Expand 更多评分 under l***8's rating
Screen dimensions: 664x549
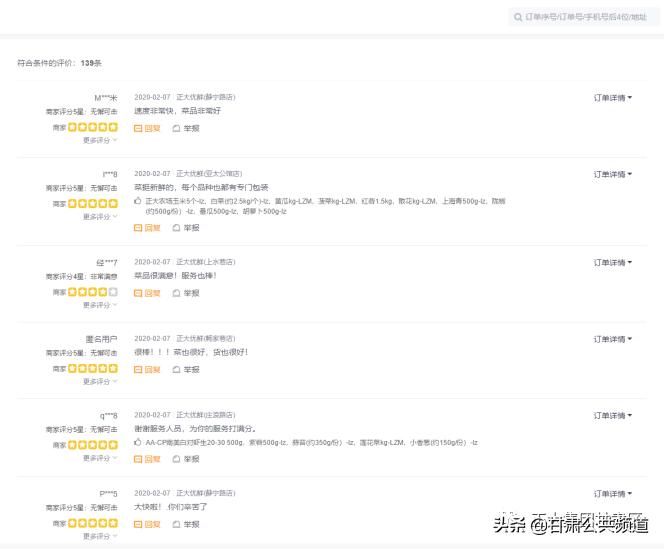[x=100, y=217]
